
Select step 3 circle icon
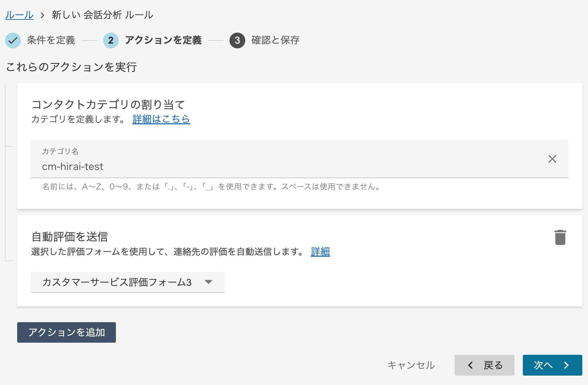pyautogui.click(x=237, y=40)
